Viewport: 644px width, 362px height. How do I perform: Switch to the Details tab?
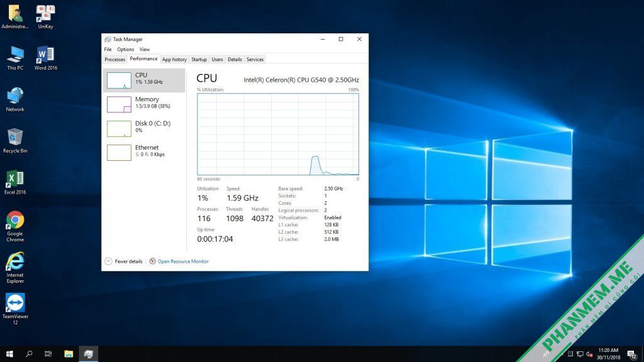[235, 60]
